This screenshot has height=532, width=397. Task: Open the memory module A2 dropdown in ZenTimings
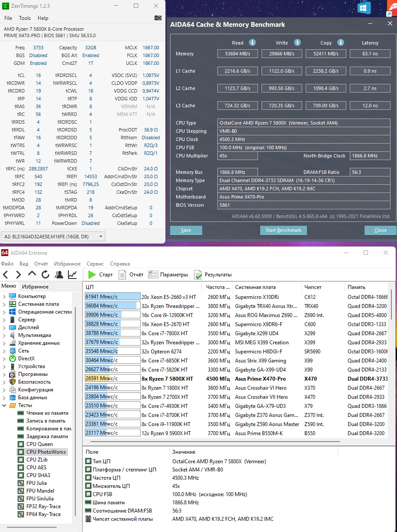pyautogui.click(x=53, y=237)
